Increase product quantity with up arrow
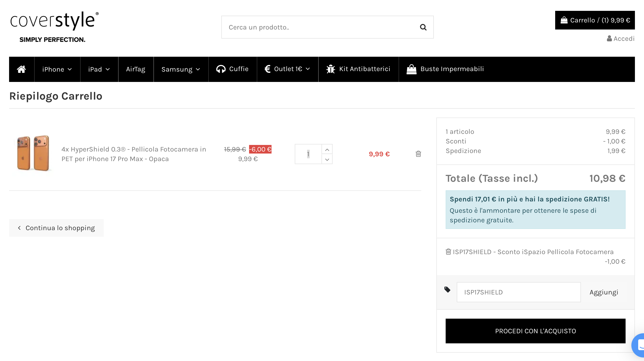644x361 pixels. 327,149
